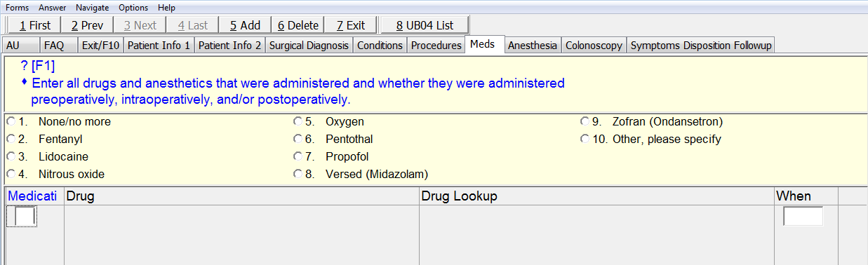Go to previous record with 2 Prev

click(87, 25)
